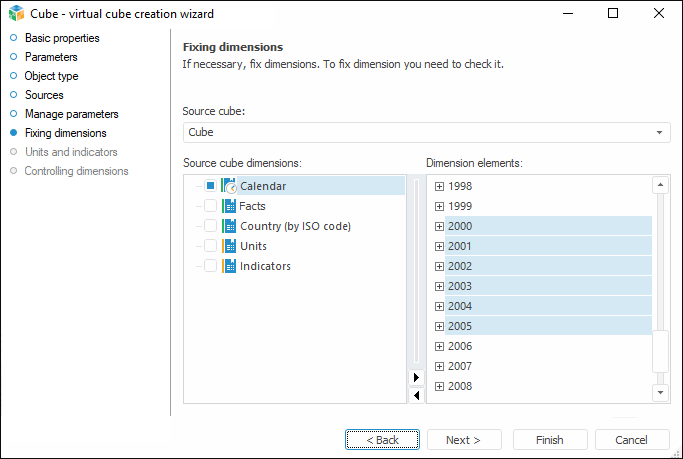
Task: Click the Facts dimension icon
Action: pyautogui.click(x=229, y=206)
